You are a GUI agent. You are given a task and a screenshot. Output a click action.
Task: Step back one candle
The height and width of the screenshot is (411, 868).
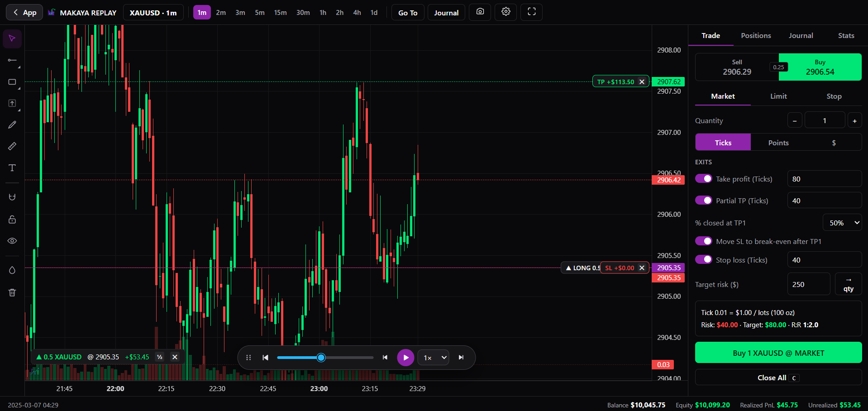pyautogui.click(x=385, y=358)
